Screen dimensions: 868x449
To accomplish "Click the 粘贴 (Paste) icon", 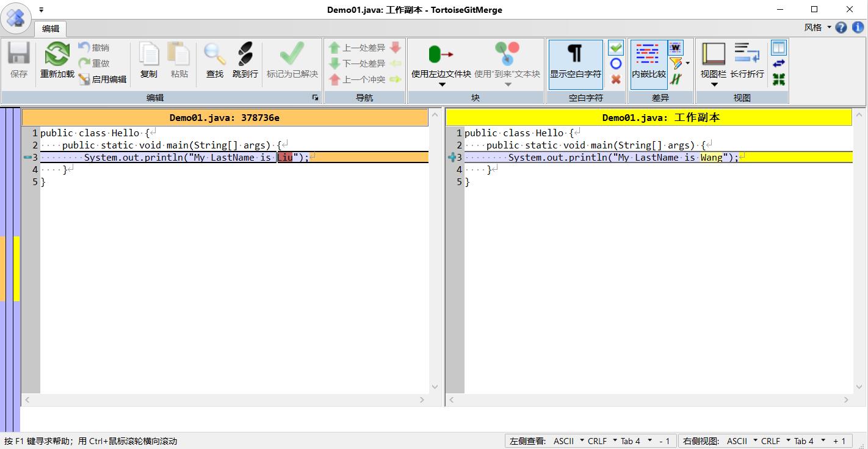I will click(179, 54).
